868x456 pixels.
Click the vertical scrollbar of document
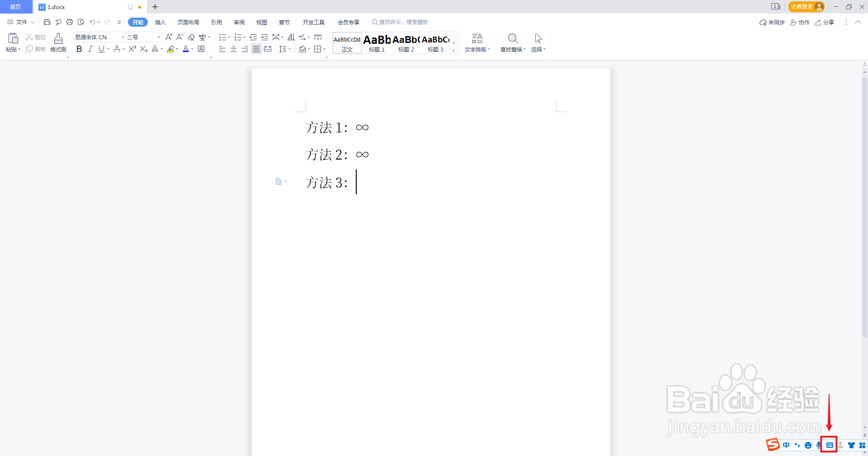[x=864, y=207]
